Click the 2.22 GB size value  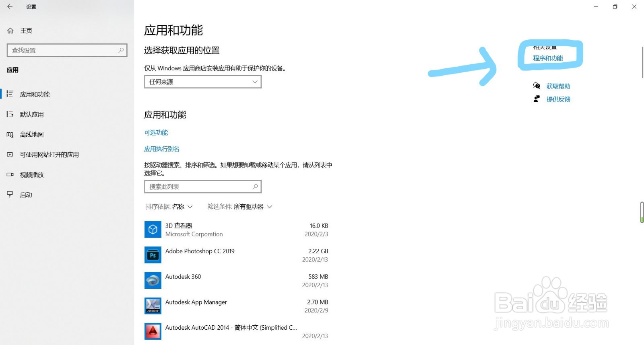pos(318,251)
